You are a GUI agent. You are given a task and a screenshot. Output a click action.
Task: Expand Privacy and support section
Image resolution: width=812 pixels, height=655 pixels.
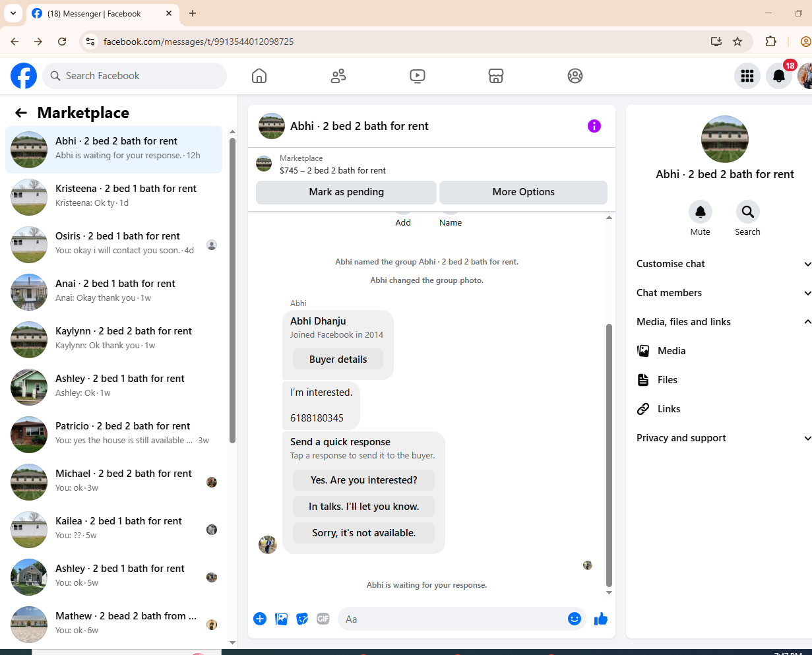click(724, 438)
